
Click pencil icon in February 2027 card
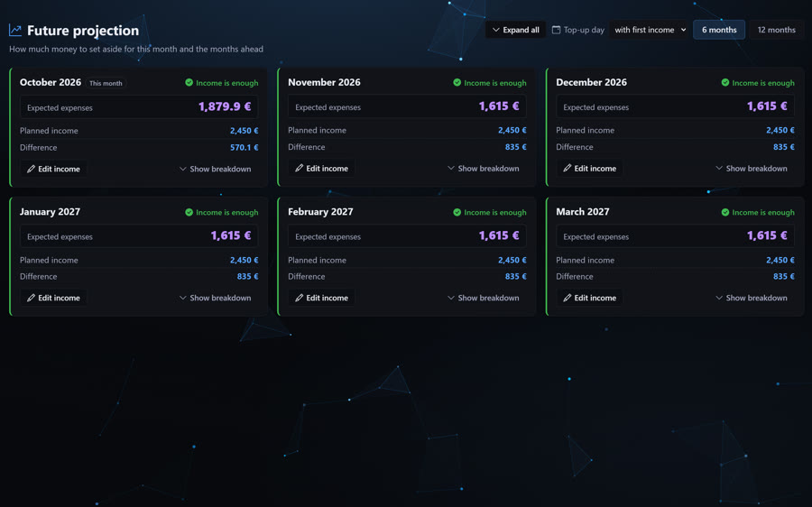(x=299, y=298)
